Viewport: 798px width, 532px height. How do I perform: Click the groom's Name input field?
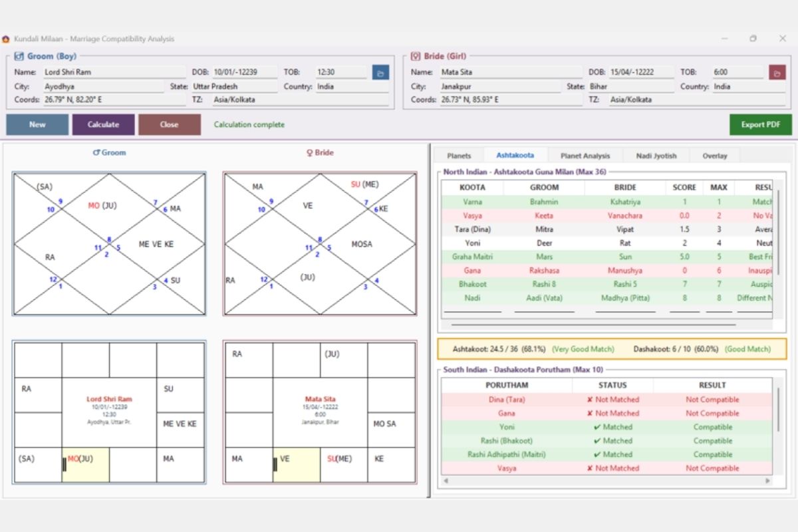[x=114, y=72]
